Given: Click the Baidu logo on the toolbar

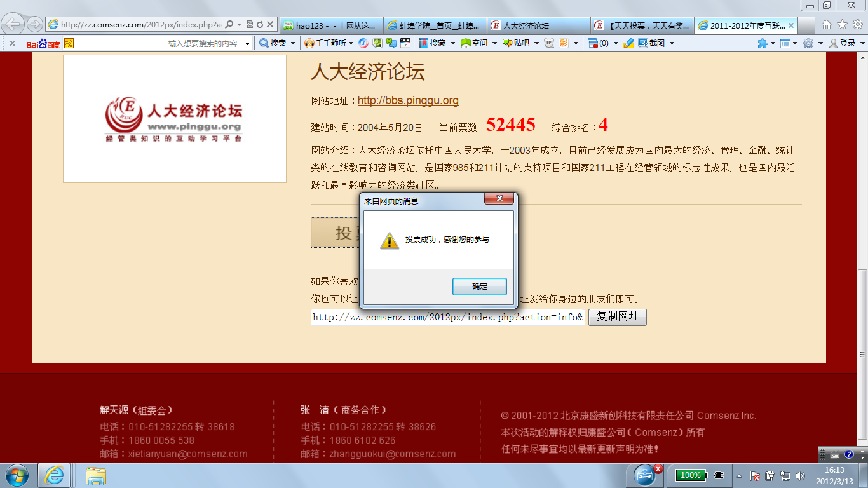Looking at the screenshot, I should coord(43,43).
